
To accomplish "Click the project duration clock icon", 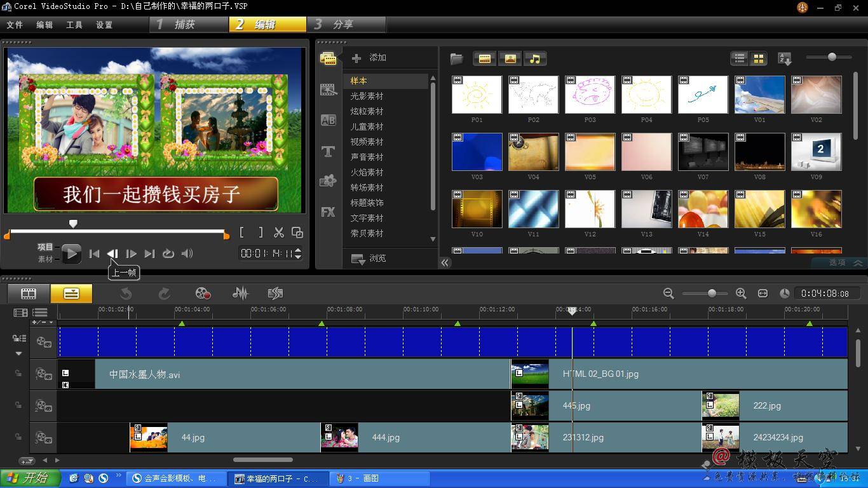I will [785, 293].
